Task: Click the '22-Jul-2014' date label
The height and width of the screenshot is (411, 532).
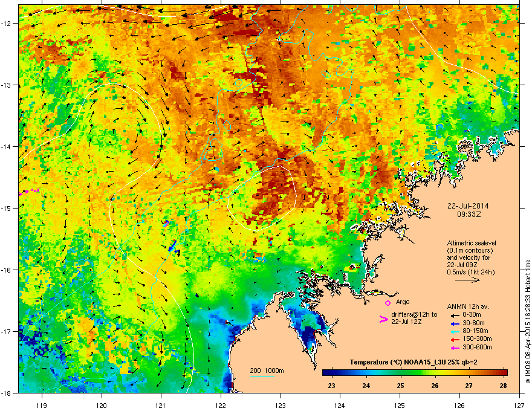Action: 468,206
